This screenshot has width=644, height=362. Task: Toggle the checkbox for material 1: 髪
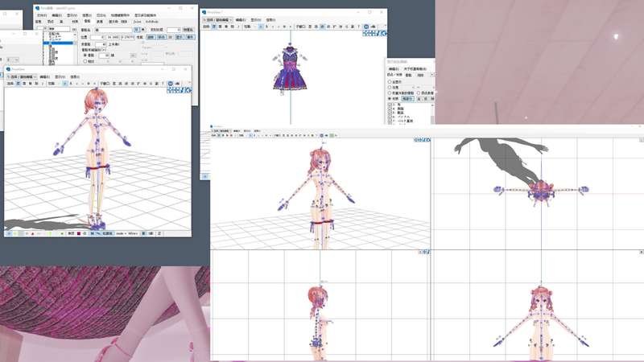(390, 104)
